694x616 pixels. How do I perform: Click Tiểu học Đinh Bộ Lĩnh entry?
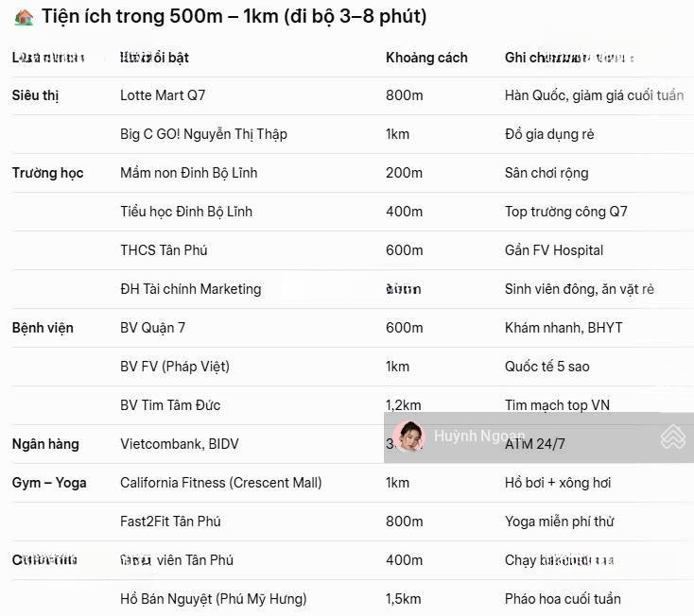pyautogui.click(x=186, y=212)
